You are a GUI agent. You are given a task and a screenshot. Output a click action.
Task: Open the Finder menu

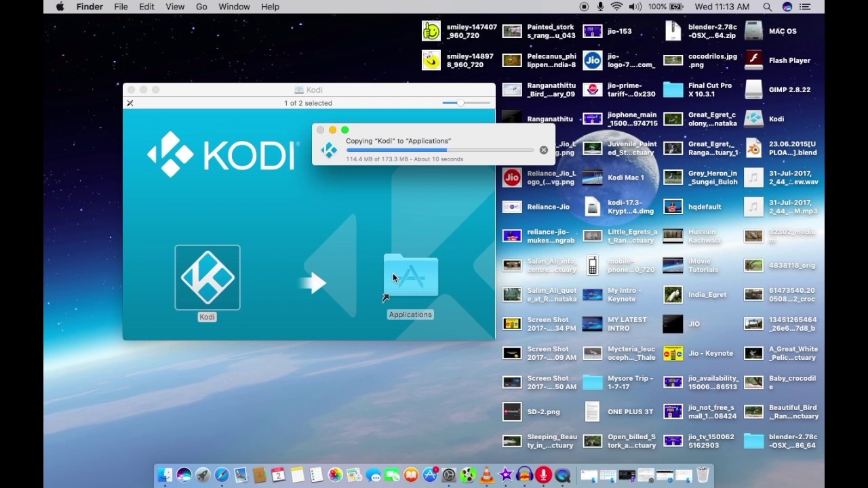pos(90,7)
